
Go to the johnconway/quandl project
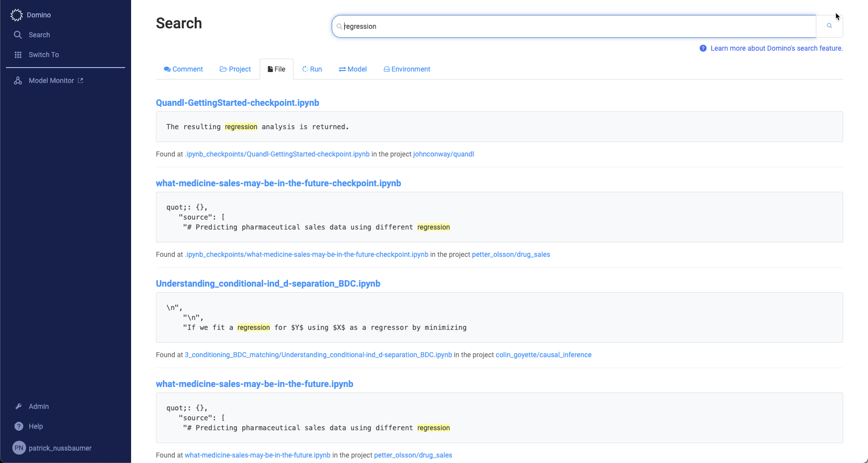coord(443,154)
